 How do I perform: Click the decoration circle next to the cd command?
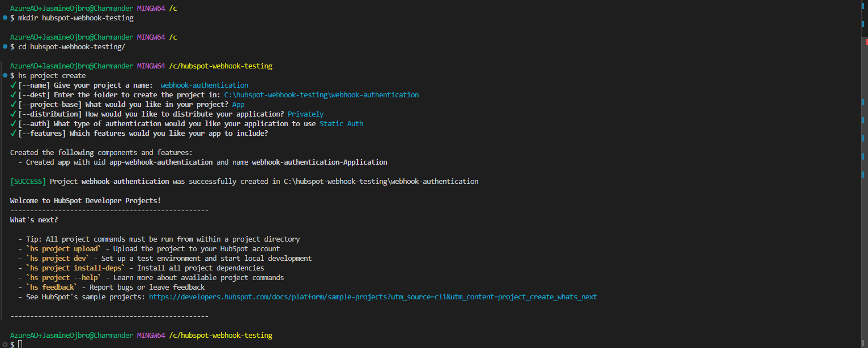pos(5,46)
